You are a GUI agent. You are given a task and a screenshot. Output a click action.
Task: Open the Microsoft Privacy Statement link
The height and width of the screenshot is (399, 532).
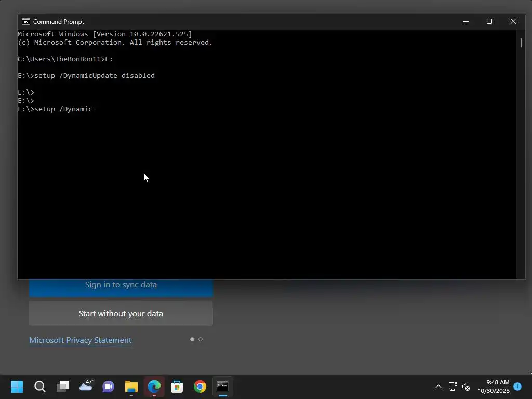[x=81, y=340]
